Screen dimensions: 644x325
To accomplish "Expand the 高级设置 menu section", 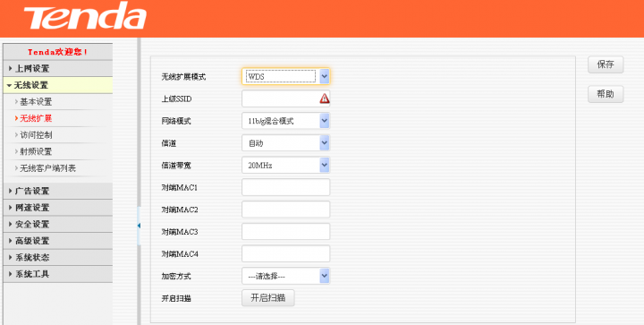I will point(57,241).
